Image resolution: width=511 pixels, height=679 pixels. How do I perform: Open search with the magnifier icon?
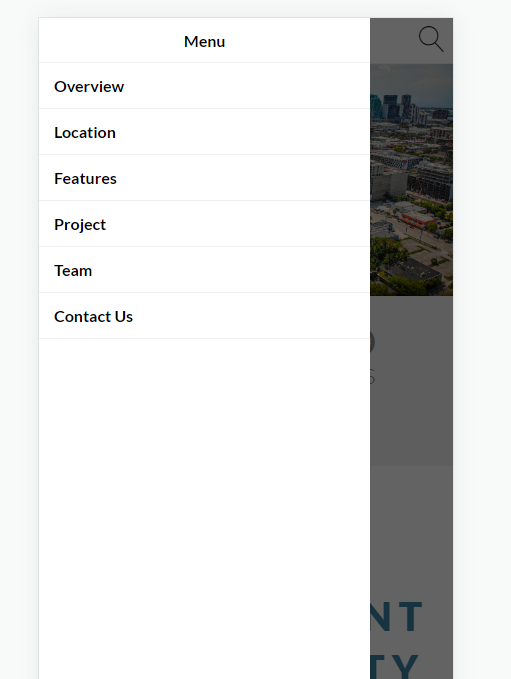[x=431, y=39]
